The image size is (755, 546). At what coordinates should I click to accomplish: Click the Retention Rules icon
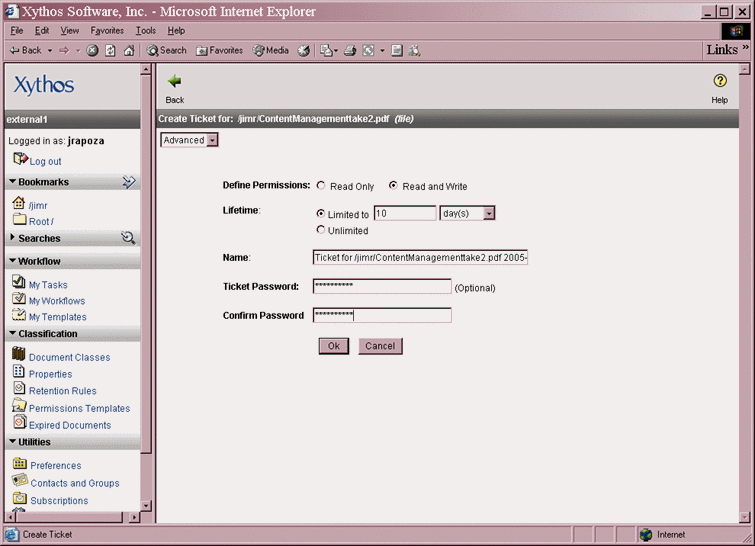tap(19, 388)
